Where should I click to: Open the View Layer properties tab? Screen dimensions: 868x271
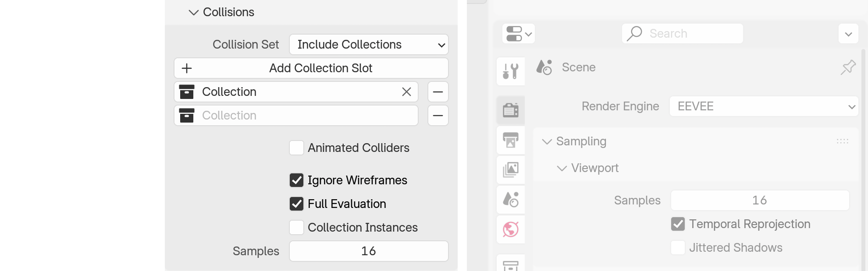(x=511, y=169)
